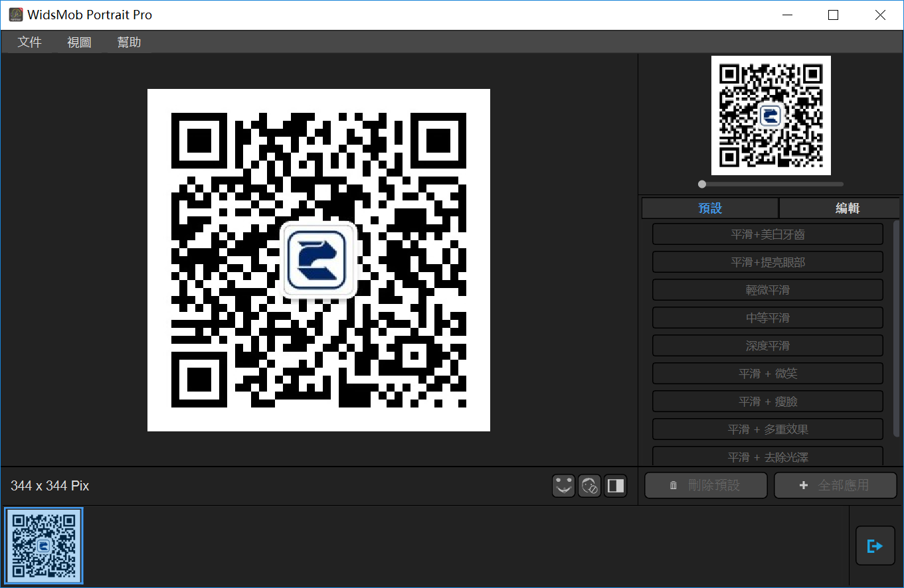Viewport: 904px width, 588px height.
Task: Open the 視圖 menu
Action: pyautogui.click(x=79, y=42)
